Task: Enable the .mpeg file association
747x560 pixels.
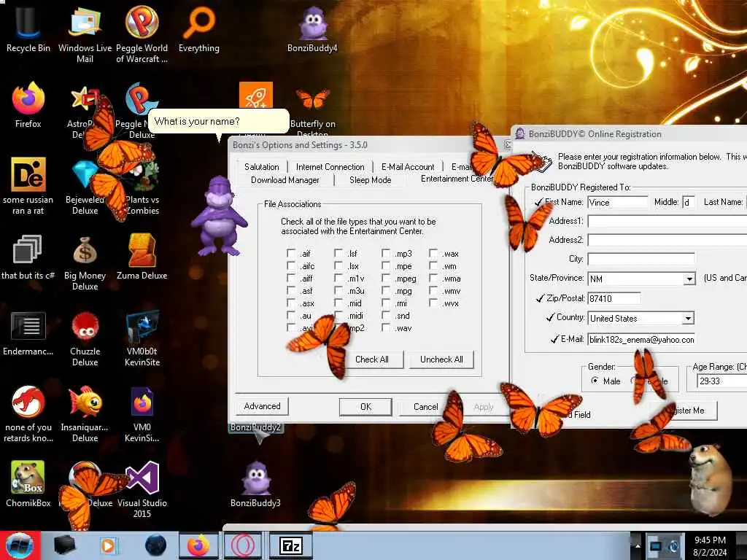Action: (x=386, y=278)
